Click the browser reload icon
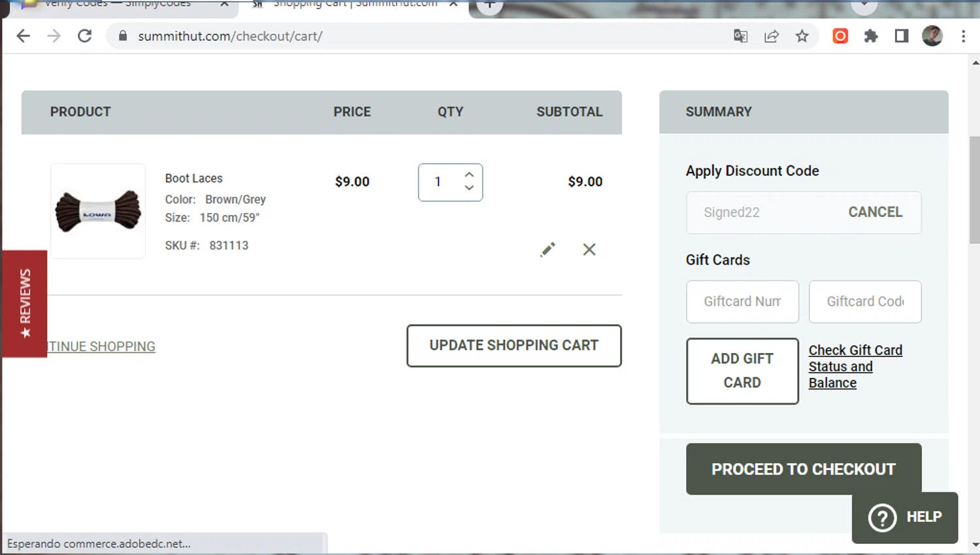980x555 pixels. click(x=85, y=36)
